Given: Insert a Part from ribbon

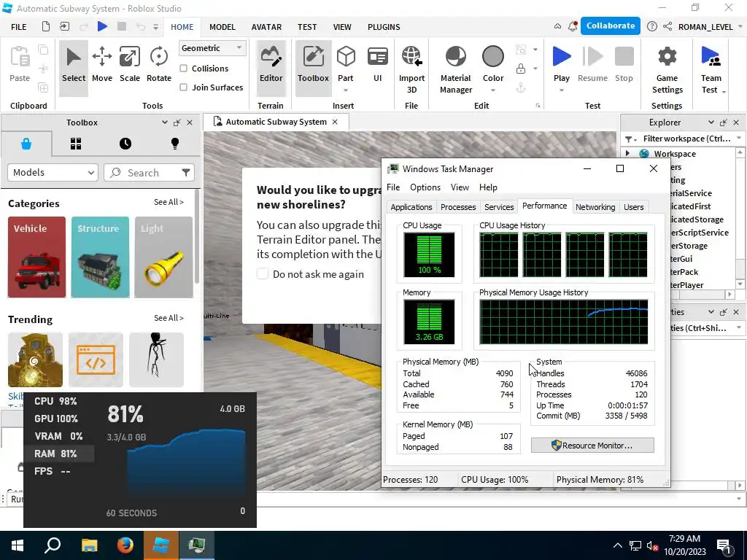Looking at the screenshot, I should pos(345,64).
